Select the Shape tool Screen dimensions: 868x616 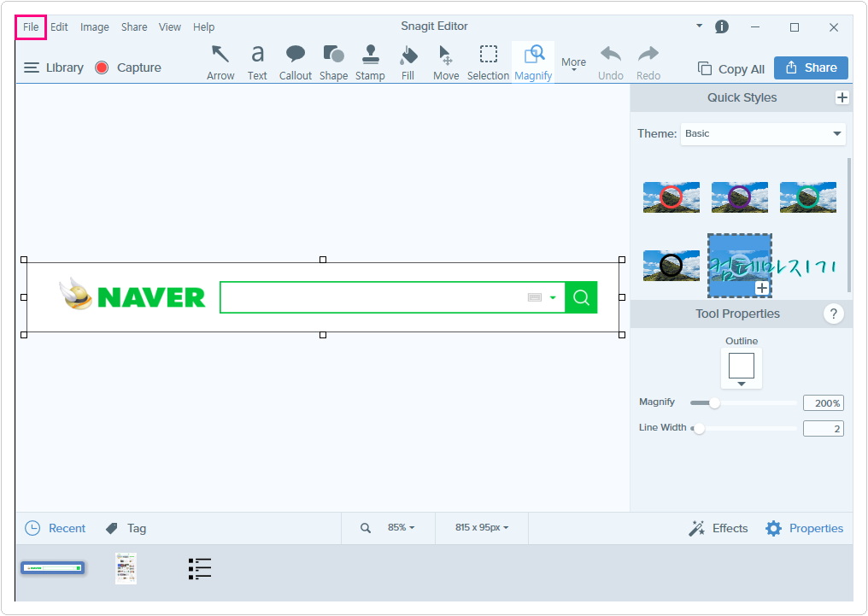click(x=333, y=62)
